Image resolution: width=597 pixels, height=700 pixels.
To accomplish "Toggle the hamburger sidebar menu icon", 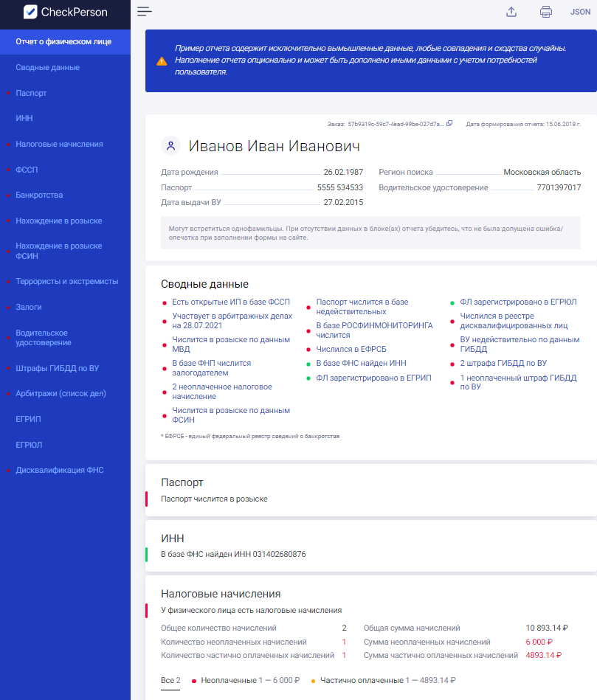I will click(144, 12).
